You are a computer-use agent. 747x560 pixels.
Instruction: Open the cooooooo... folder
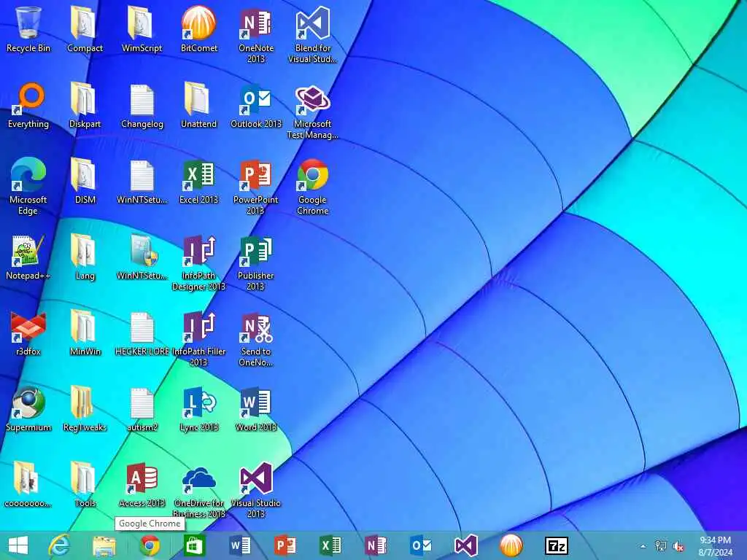28,484
